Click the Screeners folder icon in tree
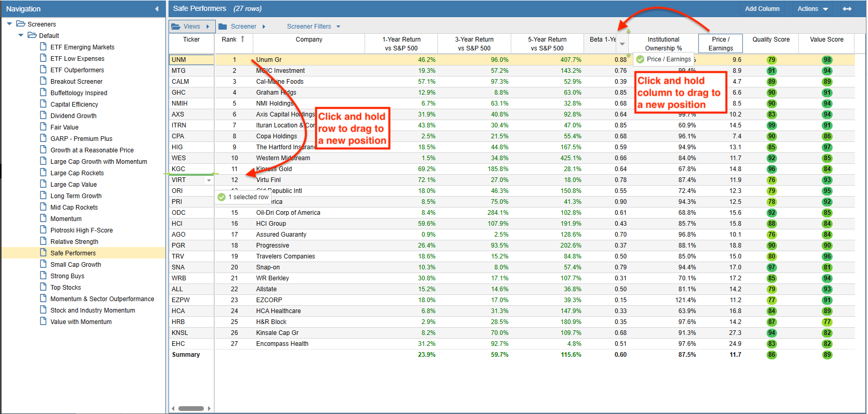Screen dimensions: 868x414 [21, 24]
